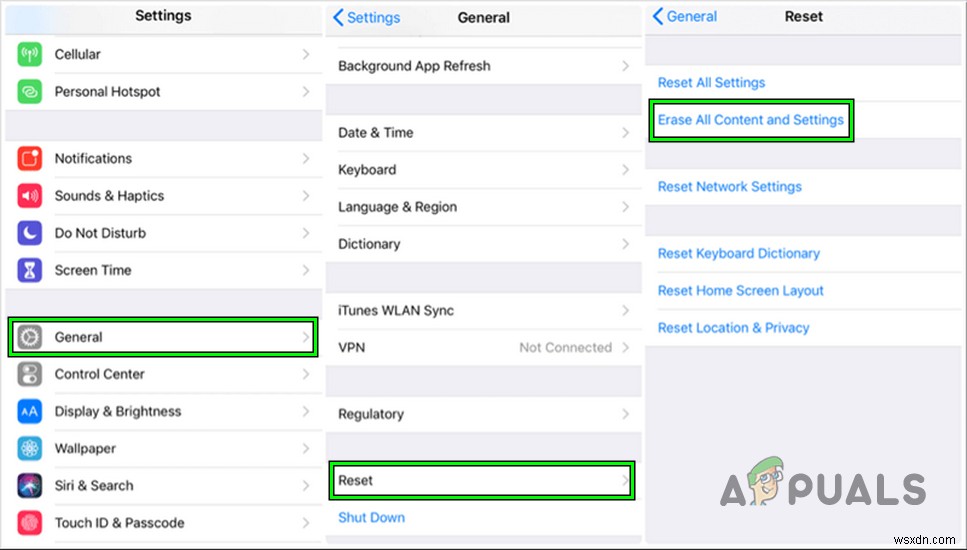Open the Personal Hotspot icon

(30, 92)
